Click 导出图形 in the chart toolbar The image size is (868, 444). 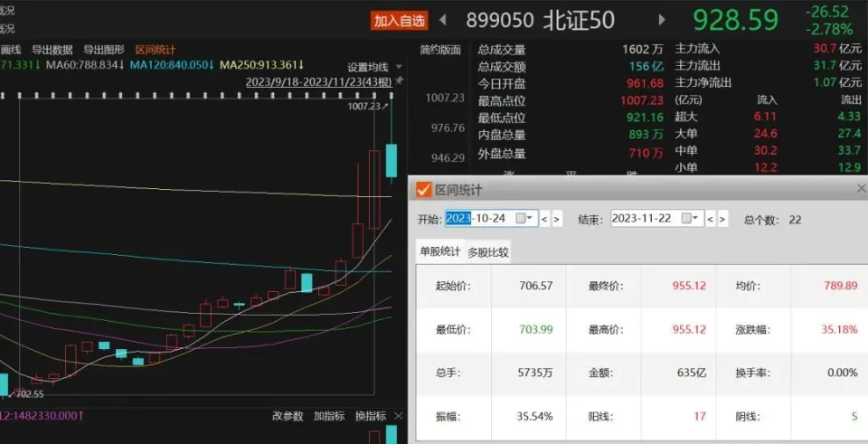pyautogui.click(x=104, y=50)
